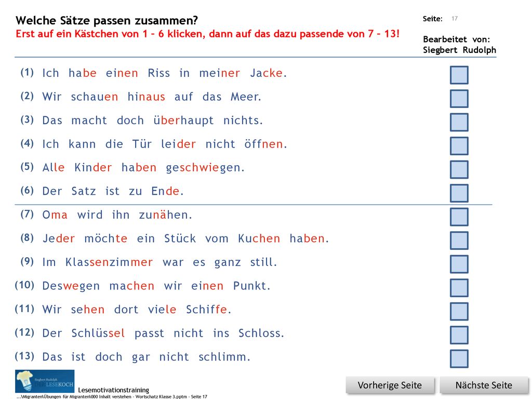Viewport: 532px width, 399px height.
Task: Click the heading 'Welche Sätze passen zusammen?'
Action: (x=107, y=20)
